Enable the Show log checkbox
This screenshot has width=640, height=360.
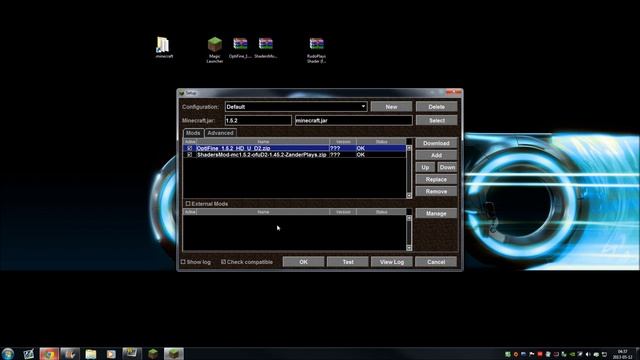[x=183, y=262]
